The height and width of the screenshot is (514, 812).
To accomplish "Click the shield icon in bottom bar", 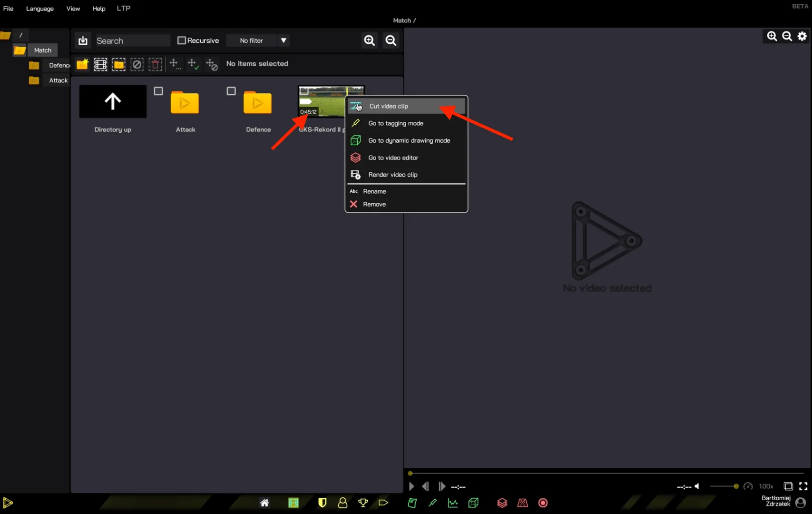I will tap(323, 503).
